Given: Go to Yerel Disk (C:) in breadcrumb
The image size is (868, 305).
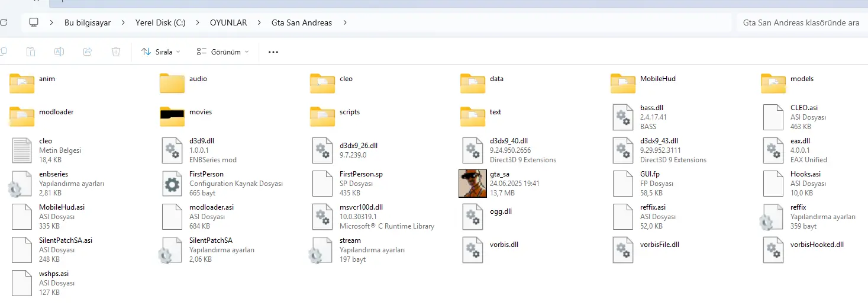Looking at the screenshot, I should (160, 23).
